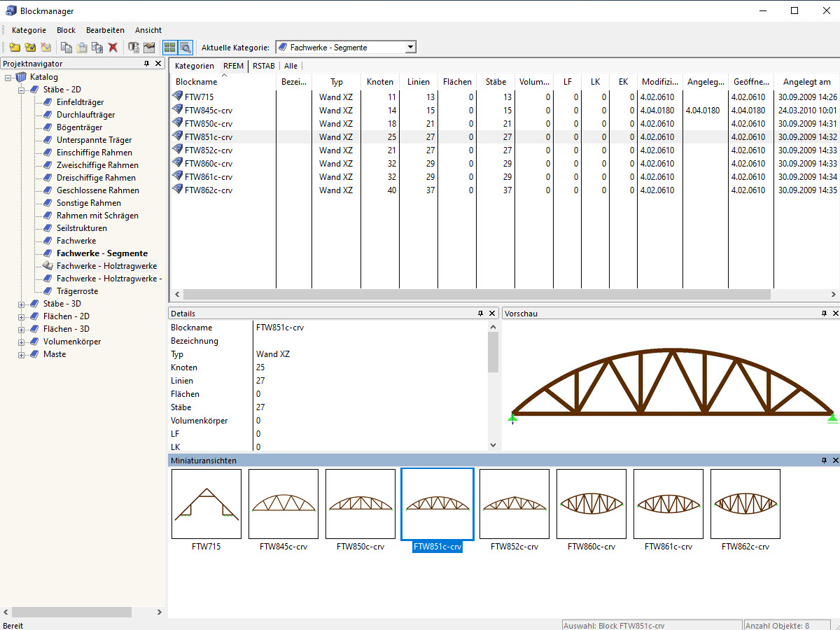
Task: Click the paste icon in toolbar
Action: (x=82, y=48)
